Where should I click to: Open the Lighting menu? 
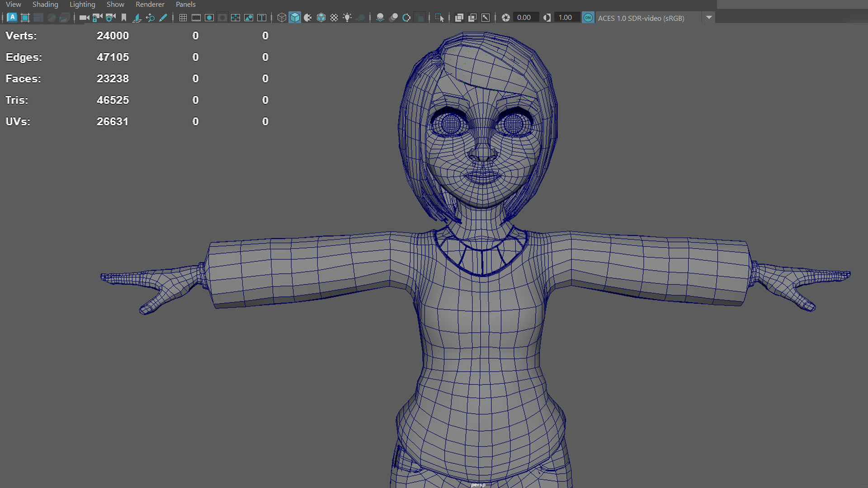[x=82, y=5]
